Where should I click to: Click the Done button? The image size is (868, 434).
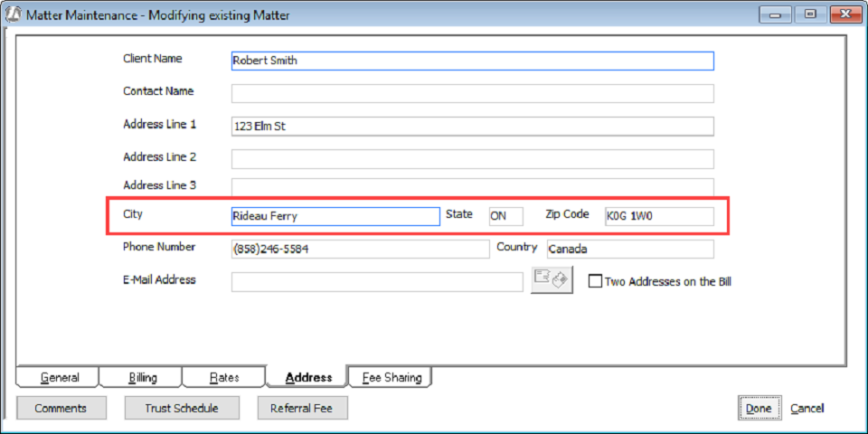click(759, 409)
